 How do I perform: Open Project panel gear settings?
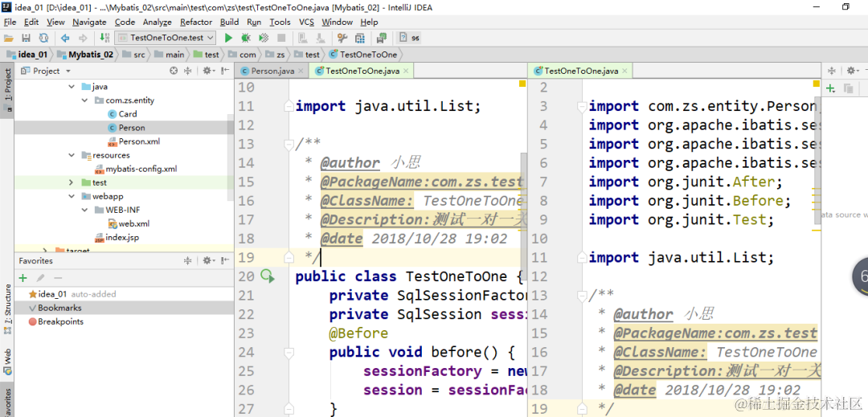coord(207,71)
